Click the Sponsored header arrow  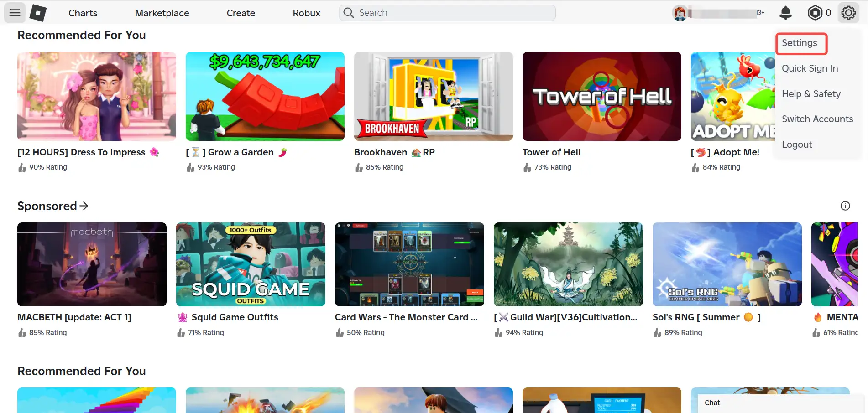point(84,206)
